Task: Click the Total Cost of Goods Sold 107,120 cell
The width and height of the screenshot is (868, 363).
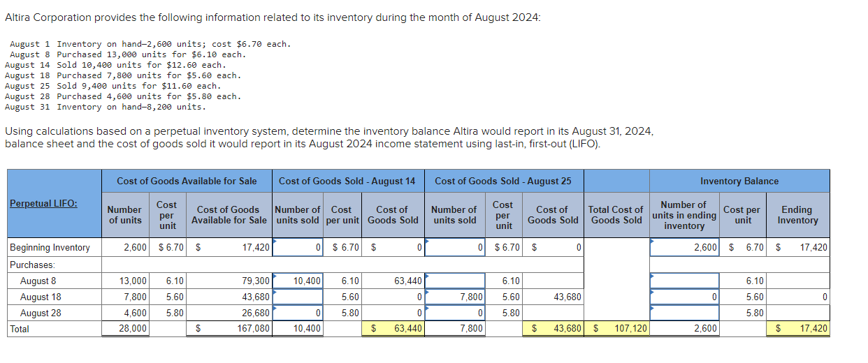Action: [x=618, y=328]
